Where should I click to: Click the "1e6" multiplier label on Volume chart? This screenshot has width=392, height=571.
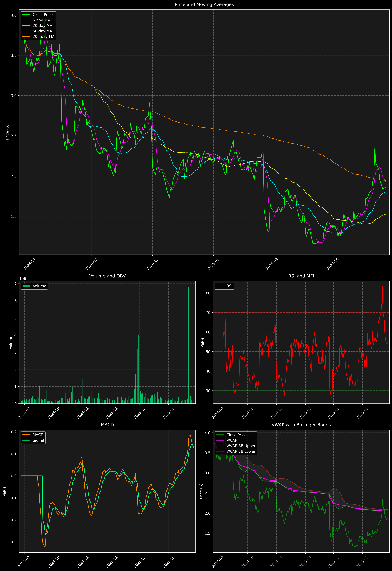[x=23, y=279]
